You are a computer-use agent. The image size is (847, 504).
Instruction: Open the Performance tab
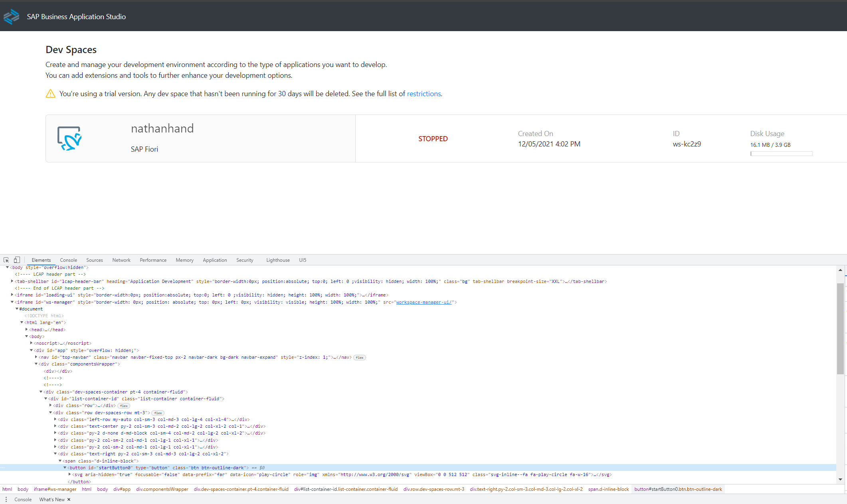[x=153, y=260]
